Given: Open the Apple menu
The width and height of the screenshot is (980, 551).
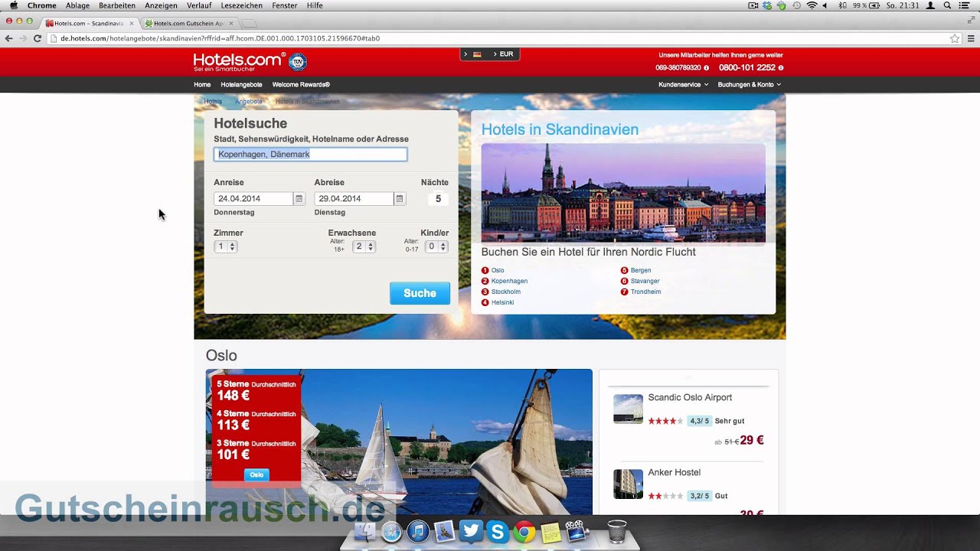Looking at the screenshot, I should pyautogui.click(x=13, y=5).
